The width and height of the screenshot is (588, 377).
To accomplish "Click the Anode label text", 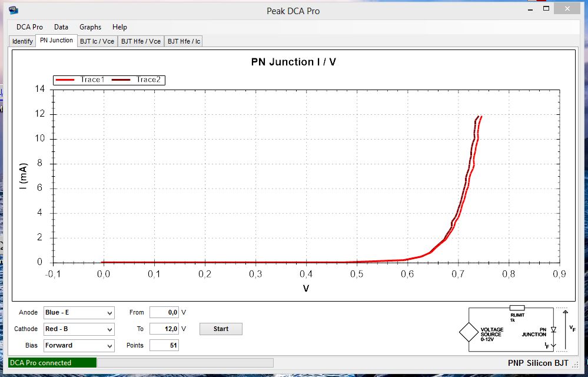I will (x=28, y=312).
